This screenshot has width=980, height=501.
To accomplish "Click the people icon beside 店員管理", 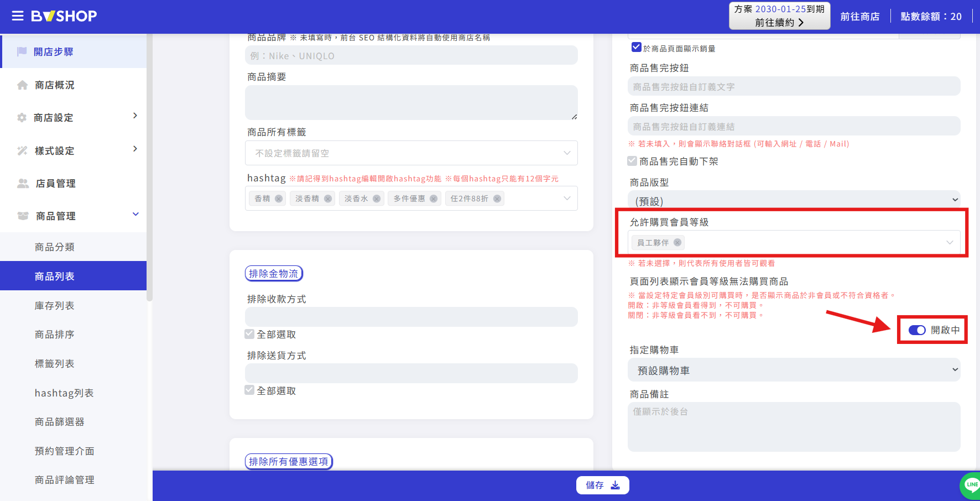I will [x=23, y=183].
